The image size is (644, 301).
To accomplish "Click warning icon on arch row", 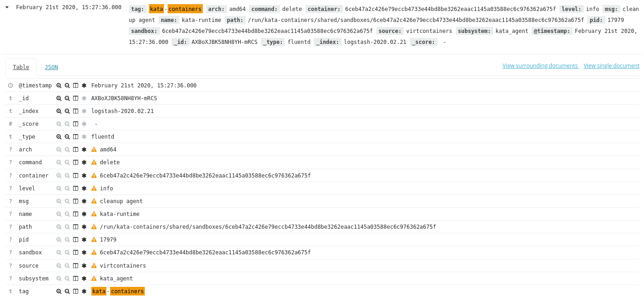I will 94,150.
